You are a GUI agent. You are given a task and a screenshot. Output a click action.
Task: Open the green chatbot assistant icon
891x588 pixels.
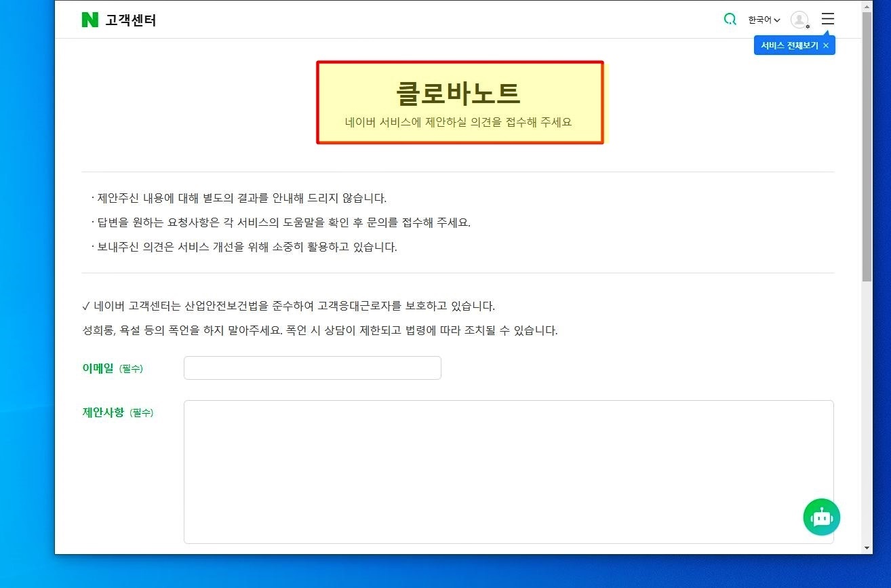click(822, 517)
